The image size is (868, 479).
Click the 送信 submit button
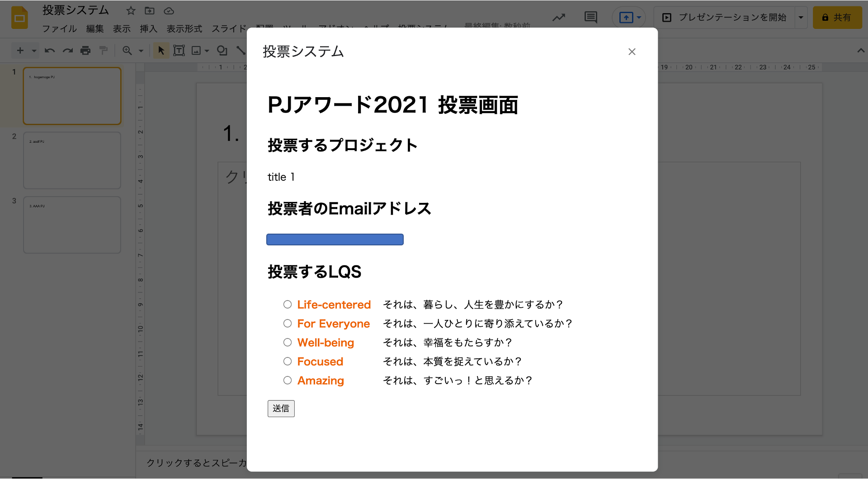click(x=281, y=409)
